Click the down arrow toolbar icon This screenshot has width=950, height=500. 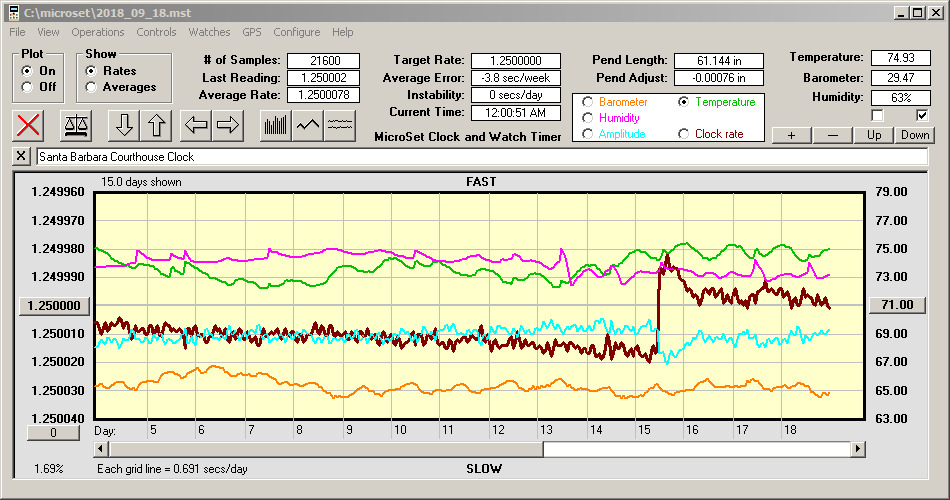point(124,125)
